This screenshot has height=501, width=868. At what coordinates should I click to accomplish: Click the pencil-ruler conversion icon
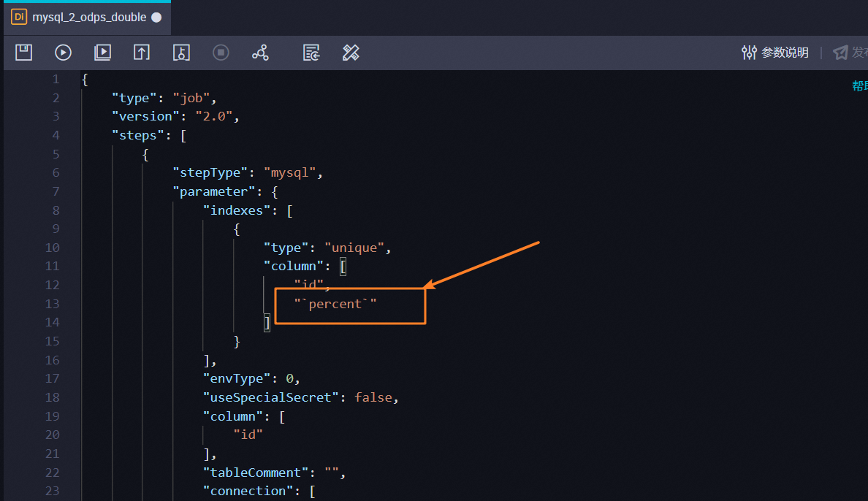point(351,53)
